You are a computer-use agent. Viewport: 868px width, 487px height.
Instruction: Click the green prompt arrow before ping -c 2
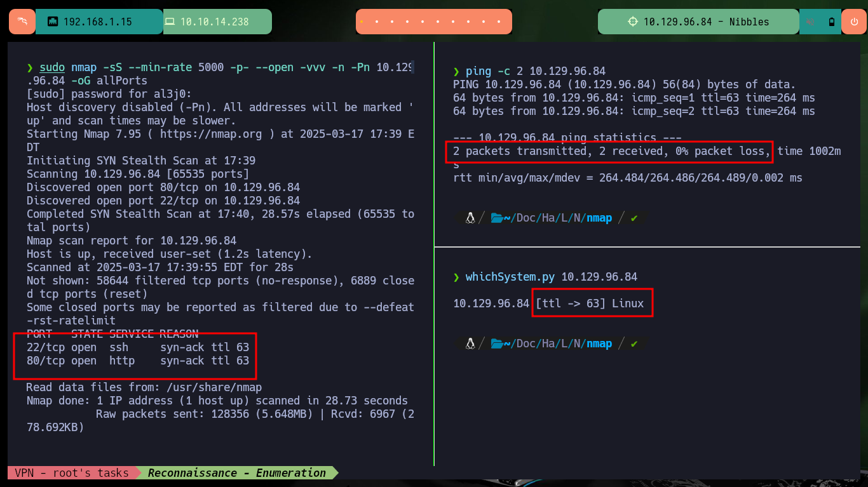coord(456,71)
